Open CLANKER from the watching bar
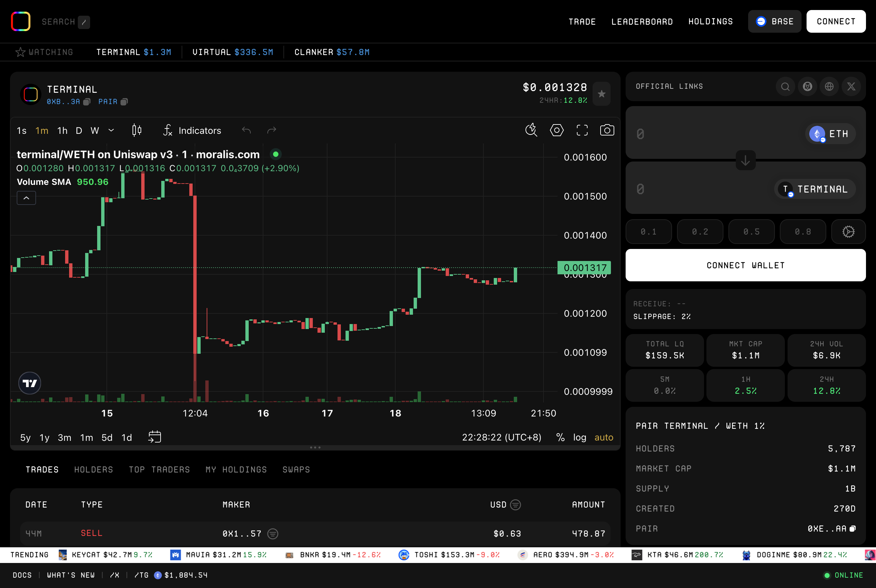Screen dimensions: 876x588 (x=332, y=52)
